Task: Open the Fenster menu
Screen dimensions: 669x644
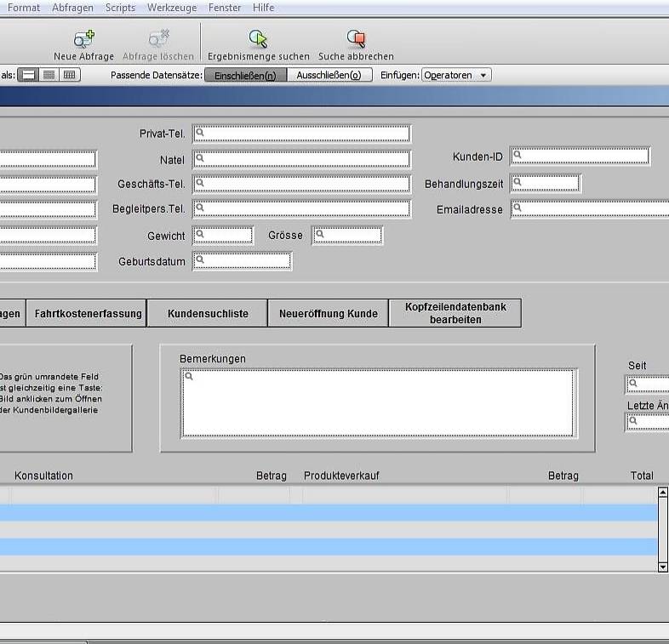Action: [x=225, y=8]
